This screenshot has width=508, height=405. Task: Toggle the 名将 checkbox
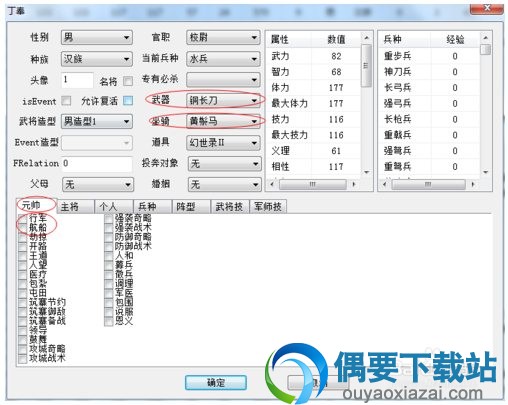tap(128, 81)
